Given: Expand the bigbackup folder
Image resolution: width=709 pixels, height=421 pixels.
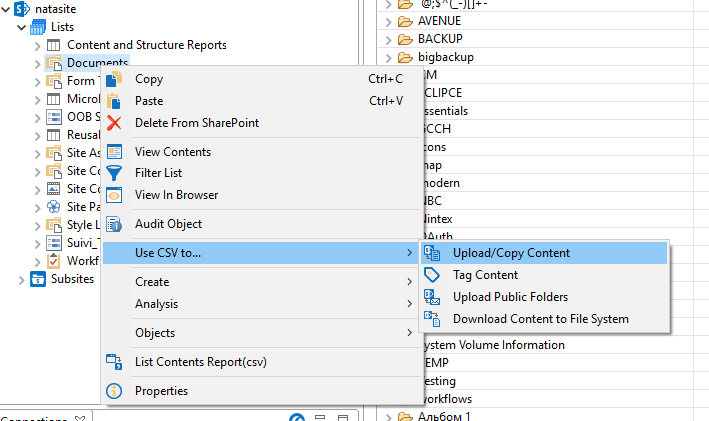Looking at the screenshot, I should click(388, 58).
